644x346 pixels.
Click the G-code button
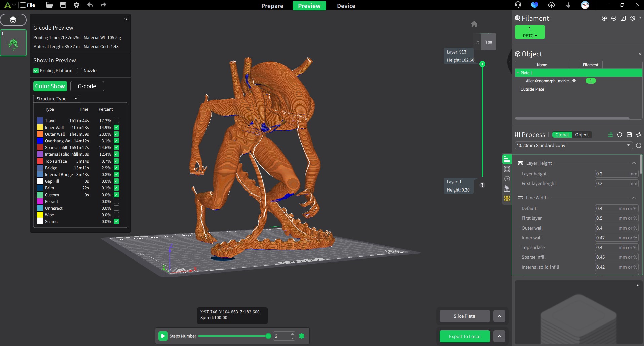coord(87,86)
